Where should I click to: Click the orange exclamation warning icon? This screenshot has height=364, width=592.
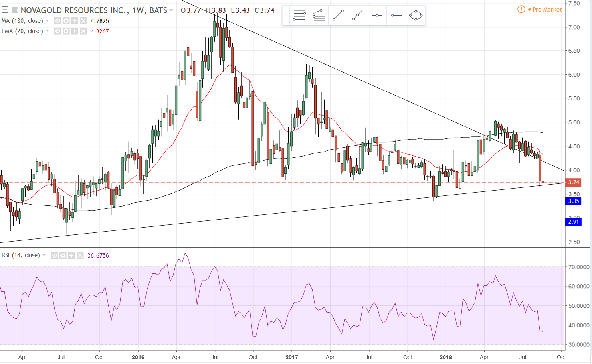click(521, 9)
